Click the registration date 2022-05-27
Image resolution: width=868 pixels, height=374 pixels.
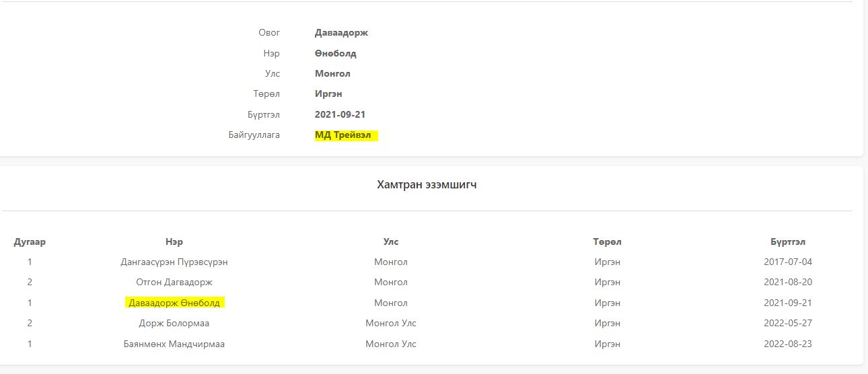[x=788, y=323]
